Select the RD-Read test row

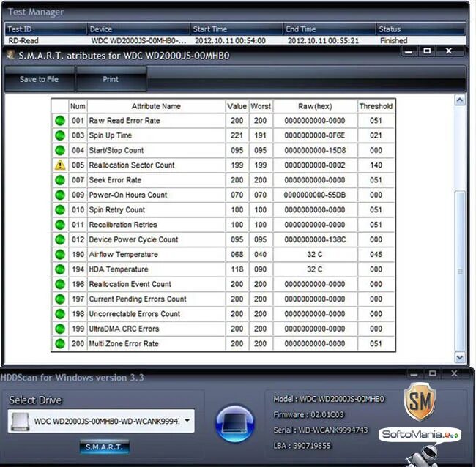click(235, 41)
